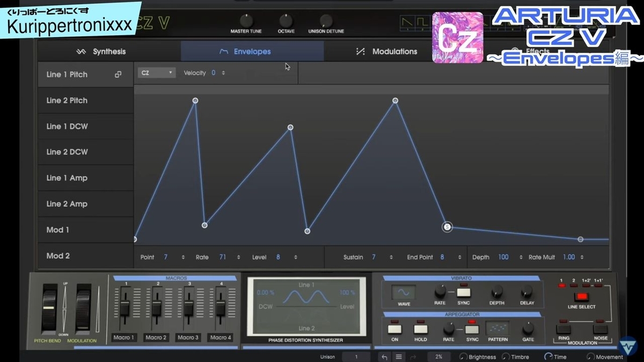644x362 pixels.
Task: Click the Macro 4 label button
Action: 219,337
